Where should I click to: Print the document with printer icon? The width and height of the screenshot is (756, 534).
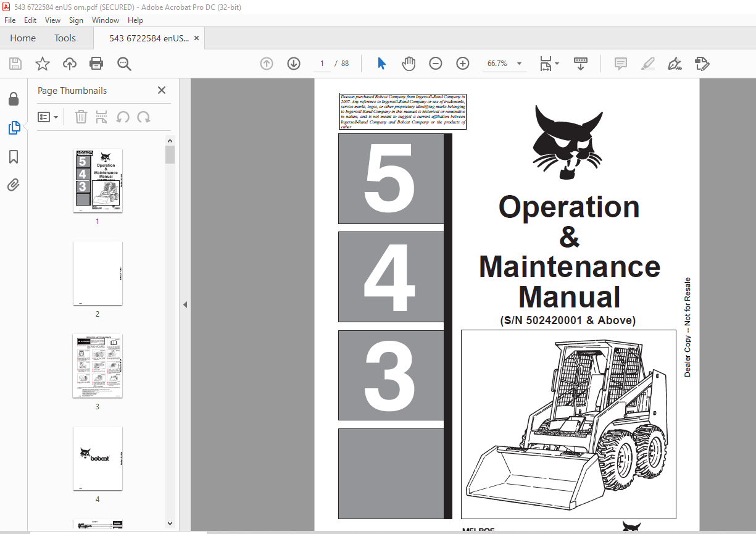(x=96, y=64)
